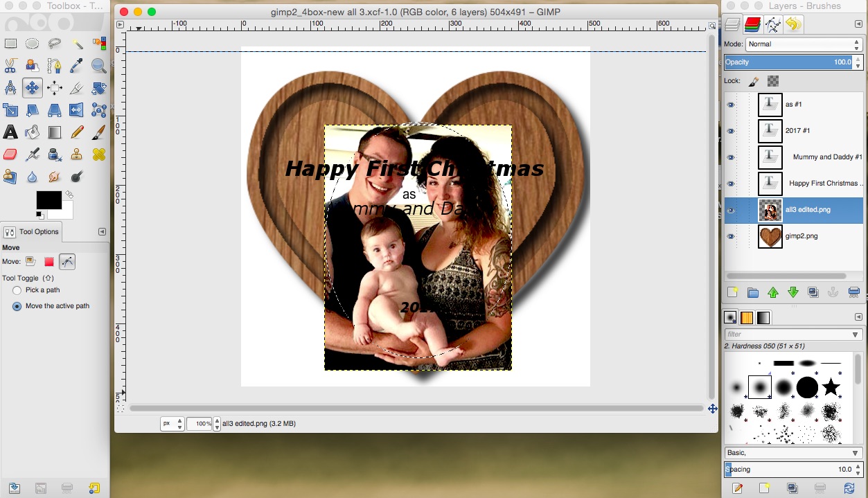Open the zoom percentage dropdown

point(200,423)
